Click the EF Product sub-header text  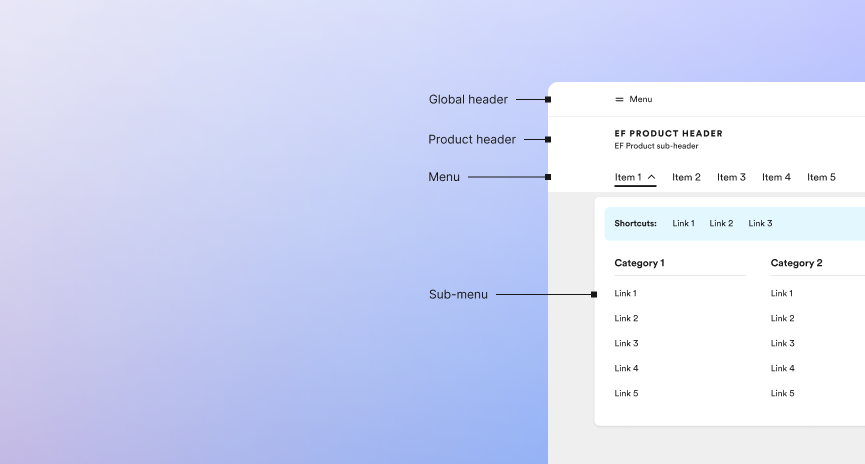tap(656, 146)
